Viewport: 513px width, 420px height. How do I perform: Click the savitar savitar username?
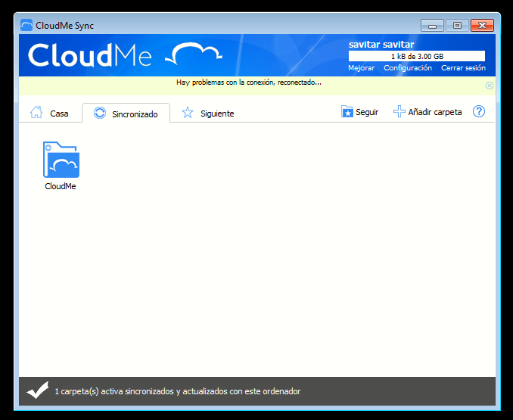[381, 44]
